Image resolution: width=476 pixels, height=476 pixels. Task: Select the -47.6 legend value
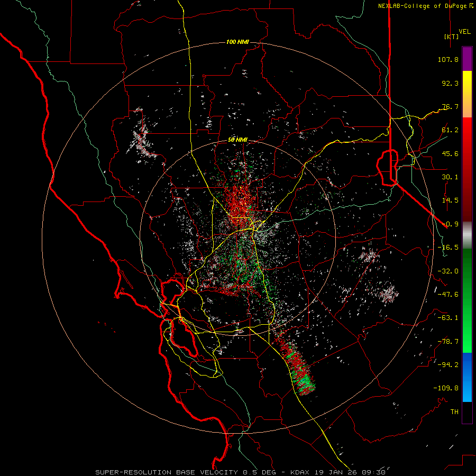point(448,295)
